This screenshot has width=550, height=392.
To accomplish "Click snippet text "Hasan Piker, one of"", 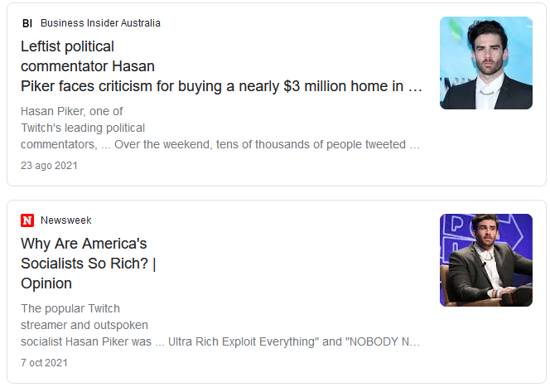I will [x=72, y=111].
